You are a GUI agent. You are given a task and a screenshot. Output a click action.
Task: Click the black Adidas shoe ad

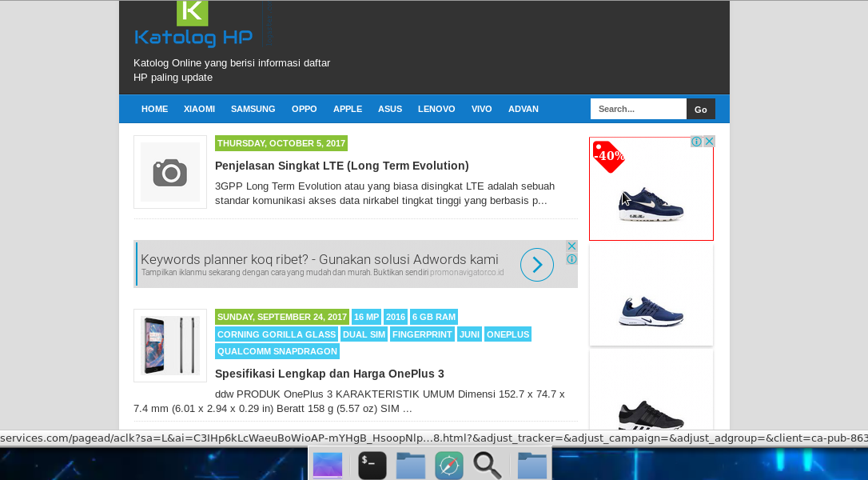click(x=651, y=414)
